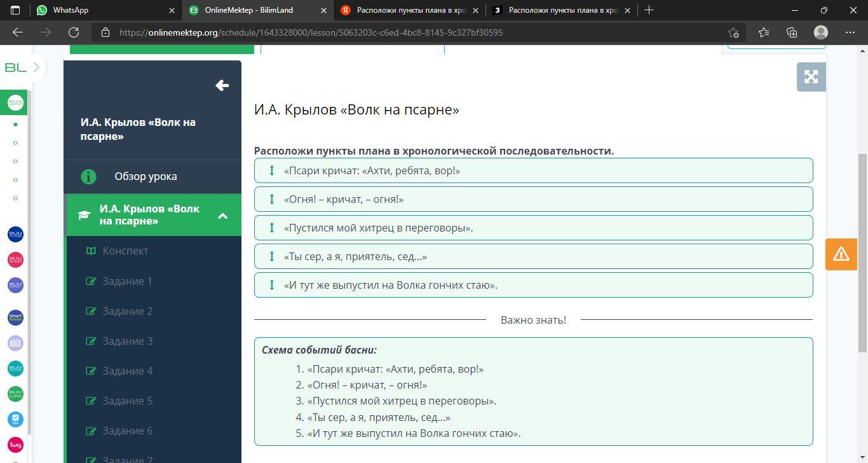This screenshot has width=868, height=463.
Task: Click the green info icon by Обзор урока
Action: click(x=88, y=177)
